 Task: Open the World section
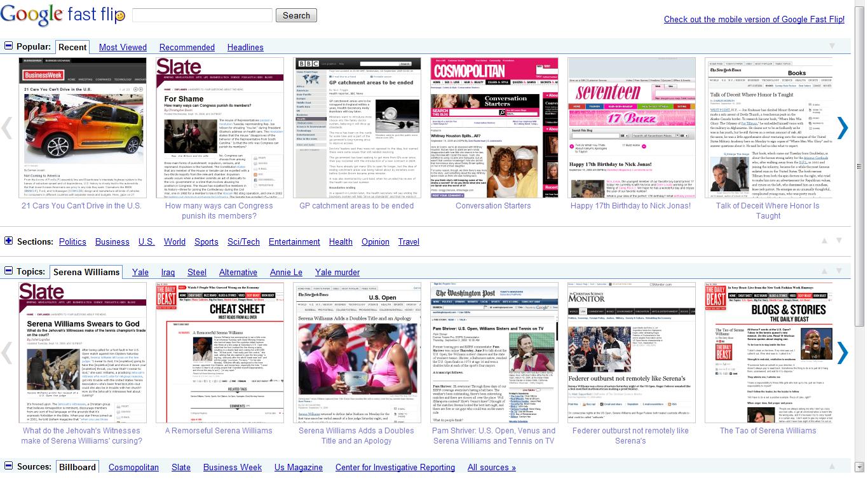pos(175,241)
